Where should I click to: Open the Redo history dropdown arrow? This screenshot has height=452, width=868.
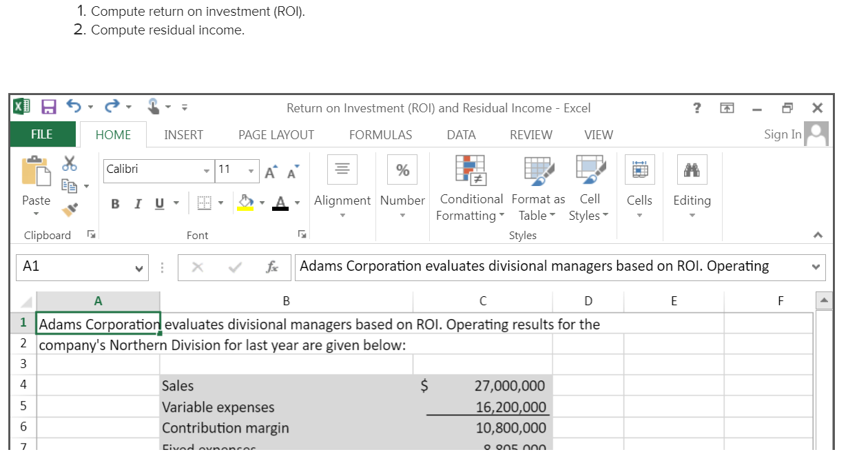(x=128, y=108)
